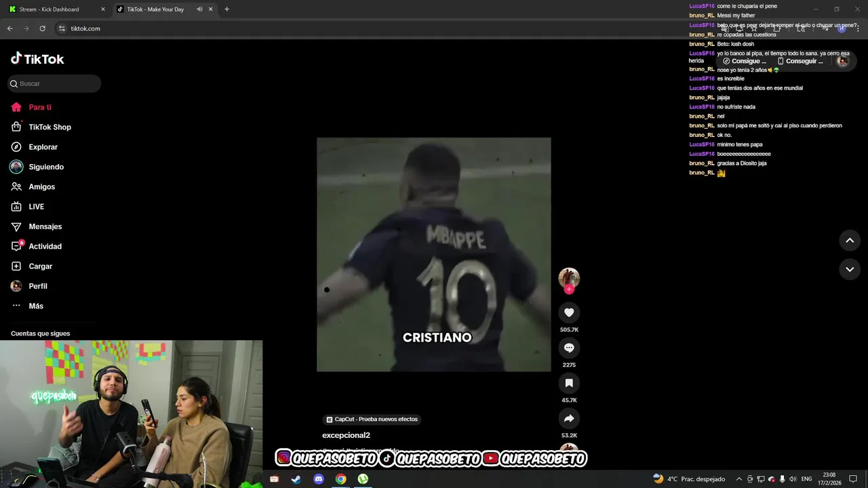Viewport: 868px width, 488px height.
Task: Save video with bookmark icon
Action: (569, 383)
